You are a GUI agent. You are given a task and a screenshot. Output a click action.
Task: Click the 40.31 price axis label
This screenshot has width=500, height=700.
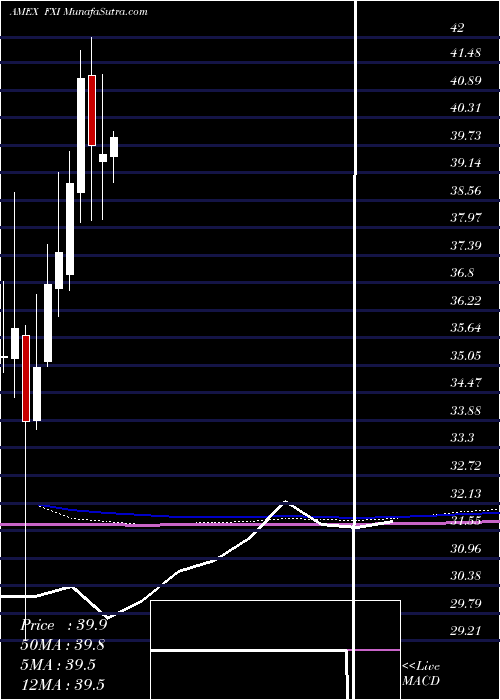[x=465, y=108]
